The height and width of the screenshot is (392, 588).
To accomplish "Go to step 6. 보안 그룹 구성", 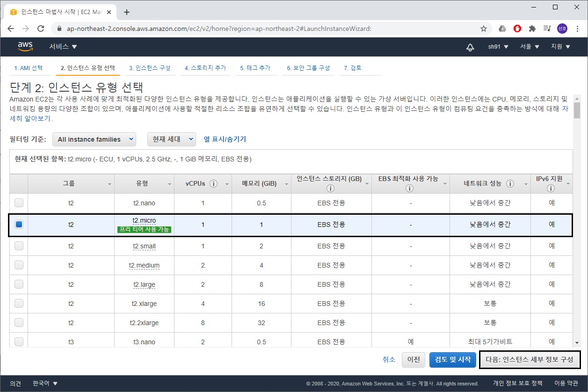I will coord(309,68).
